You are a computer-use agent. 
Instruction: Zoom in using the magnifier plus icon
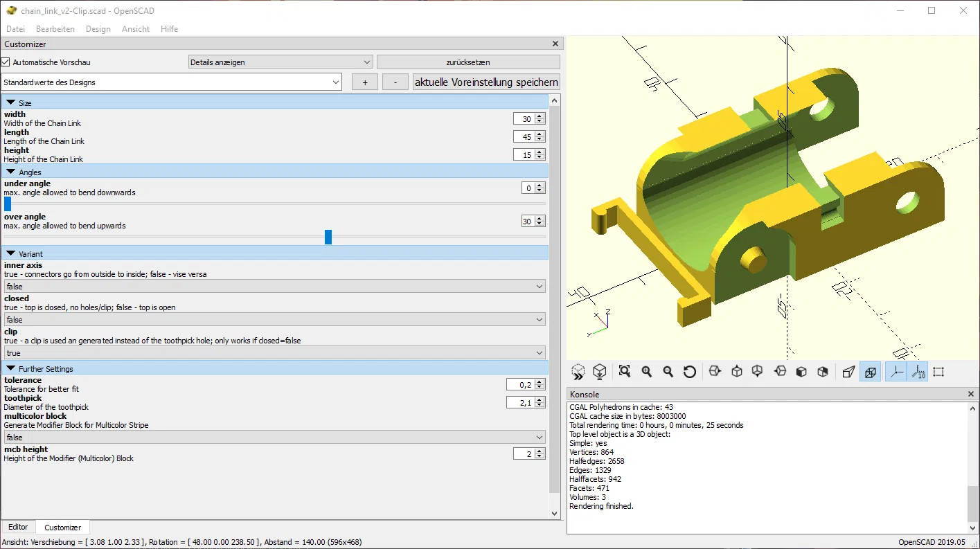click(646, 372)
